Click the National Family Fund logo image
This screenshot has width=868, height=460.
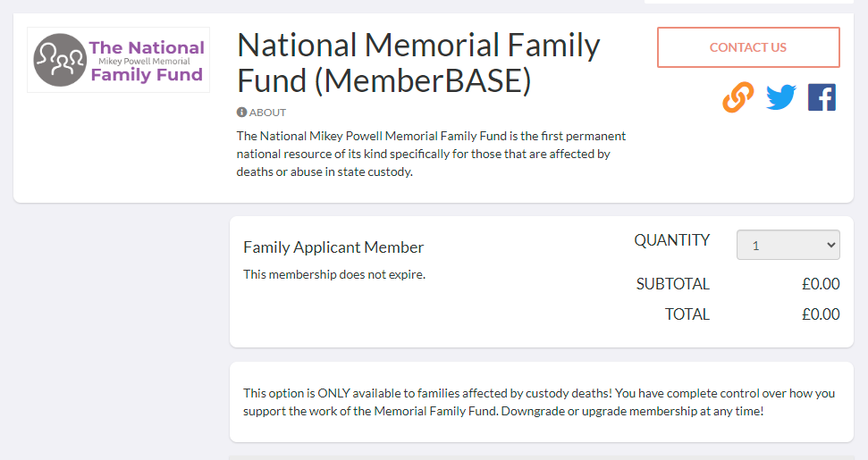tap(119, 60)
